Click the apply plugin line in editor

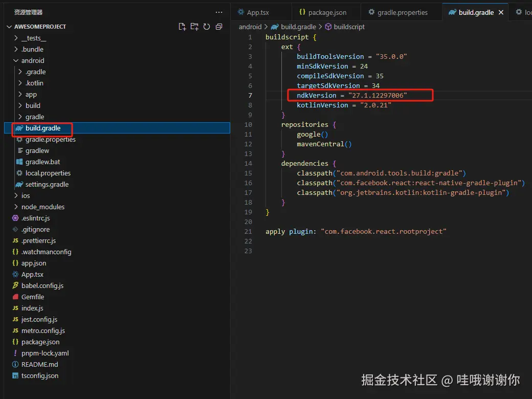click(356, 232)
